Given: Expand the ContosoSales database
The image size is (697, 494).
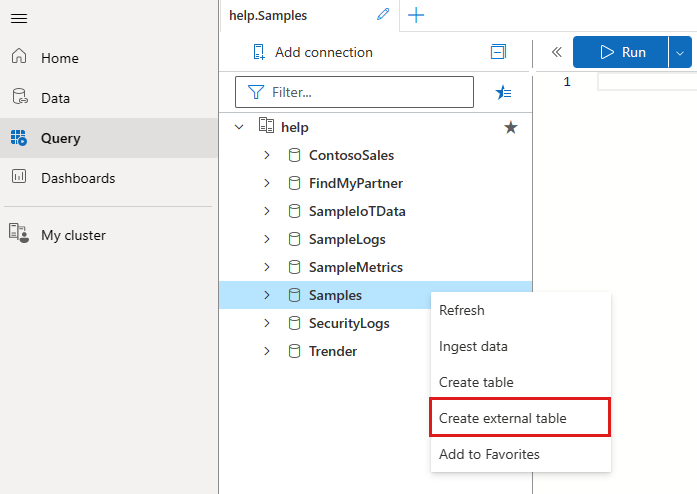Looking at the screenshot, I should click(267, 155).
